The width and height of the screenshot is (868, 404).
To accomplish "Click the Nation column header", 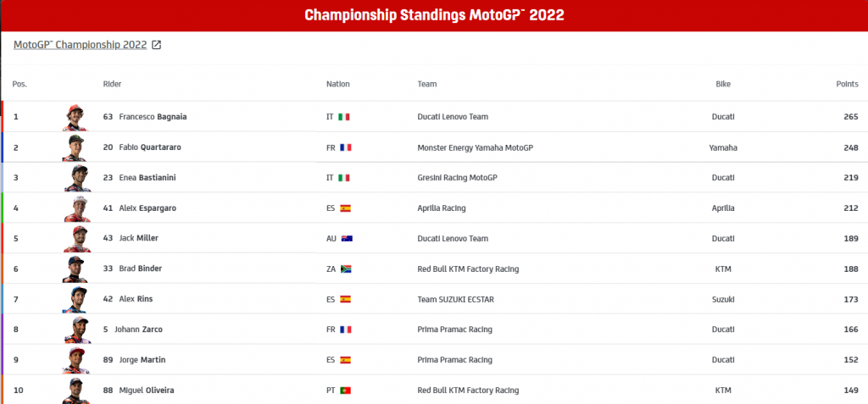I will tap(337, 84).
